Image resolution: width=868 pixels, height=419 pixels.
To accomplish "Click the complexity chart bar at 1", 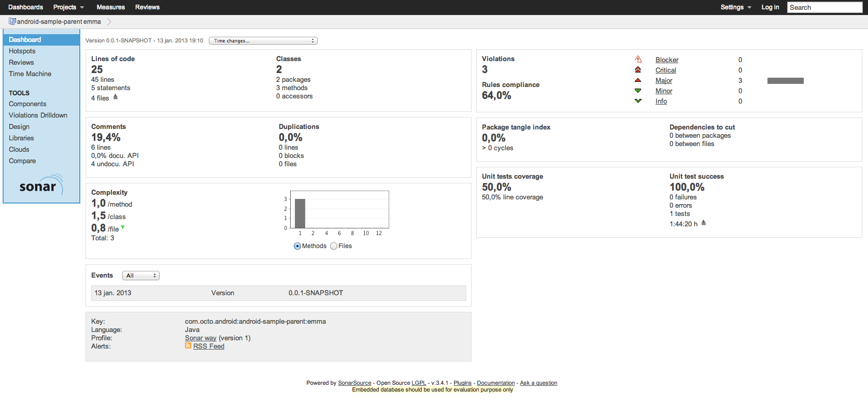I will click(x=300, y=213).
